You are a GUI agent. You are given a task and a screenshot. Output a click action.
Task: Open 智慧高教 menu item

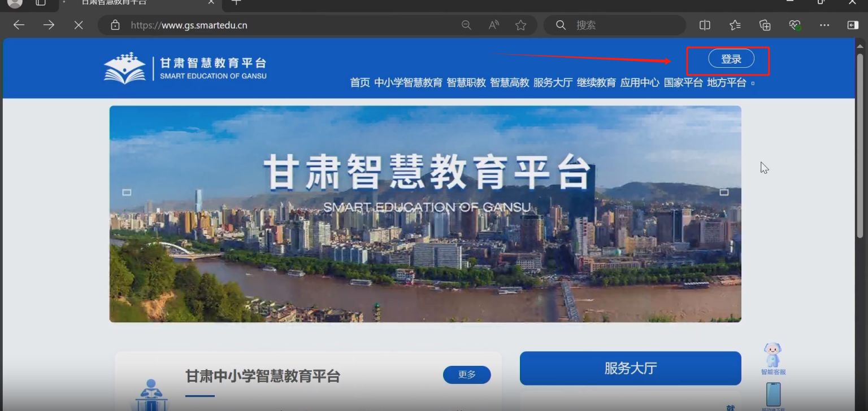tap(510, 82)
